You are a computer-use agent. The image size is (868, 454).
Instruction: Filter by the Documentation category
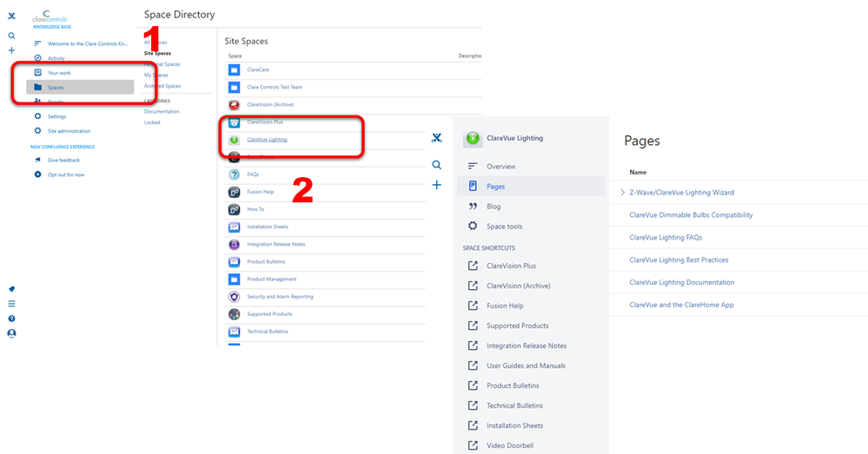pos(162,112)
